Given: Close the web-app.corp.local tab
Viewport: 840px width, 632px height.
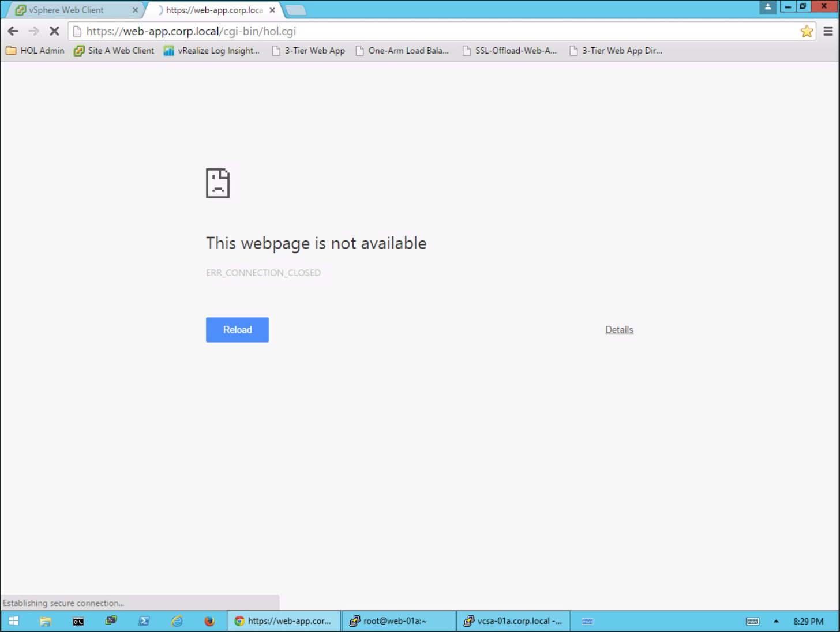Looking at the screenshot, I should [x=272, y=10].
